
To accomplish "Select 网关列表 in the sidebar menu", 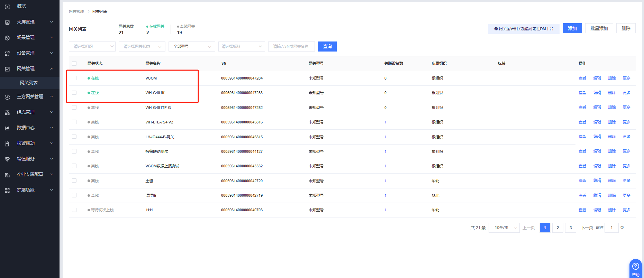I will click(x=29, y=83).
